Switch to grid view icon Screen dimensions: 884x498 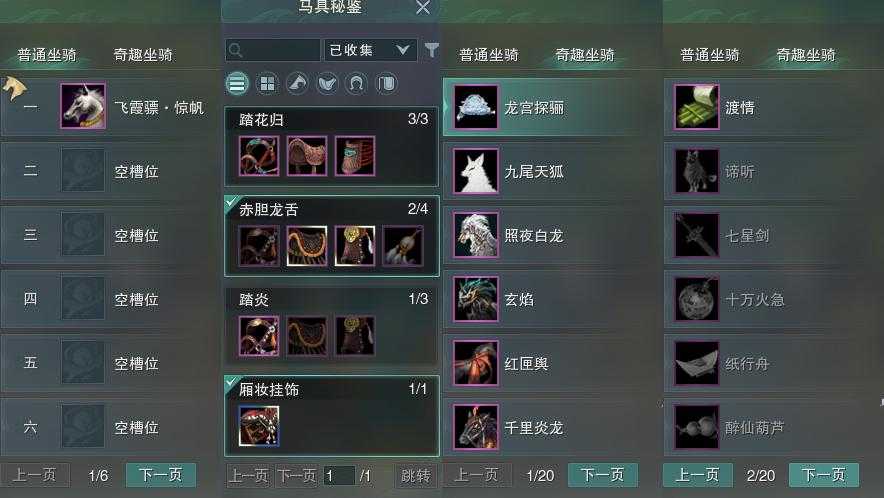click(x=267, y=84)
